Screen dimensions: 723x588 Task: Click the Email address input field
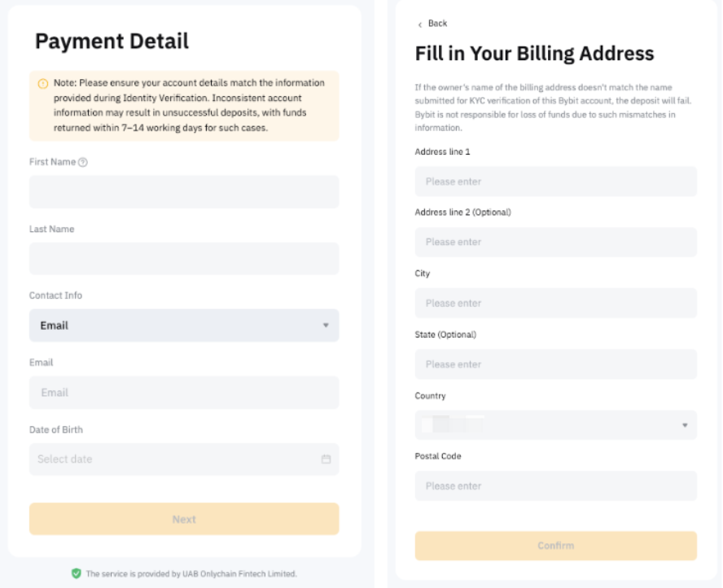184,393
